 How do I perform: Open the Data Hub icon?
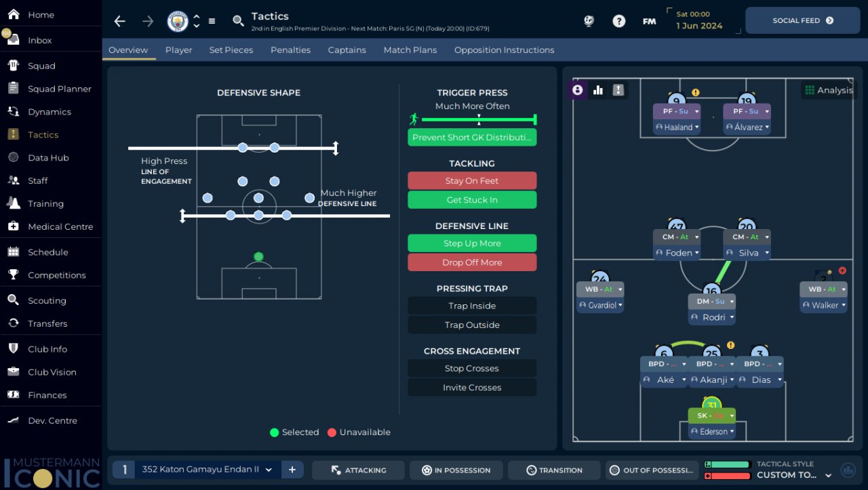(x=14, y=157)
